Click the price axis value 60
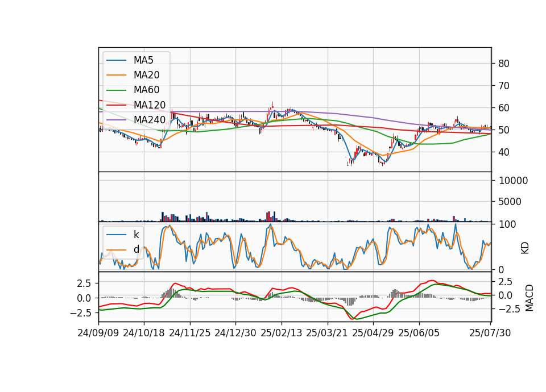This screenshot has height=392, width=546. point(504,108)
